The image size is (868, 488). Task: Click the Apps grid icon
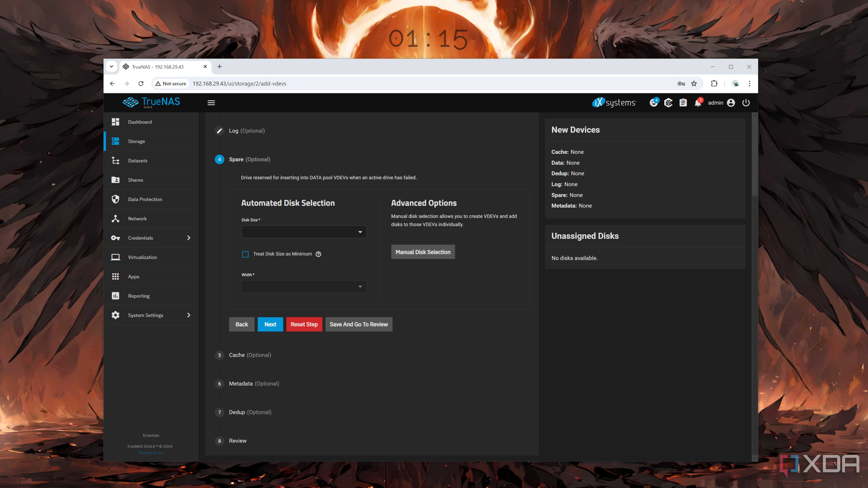[115, 277]
